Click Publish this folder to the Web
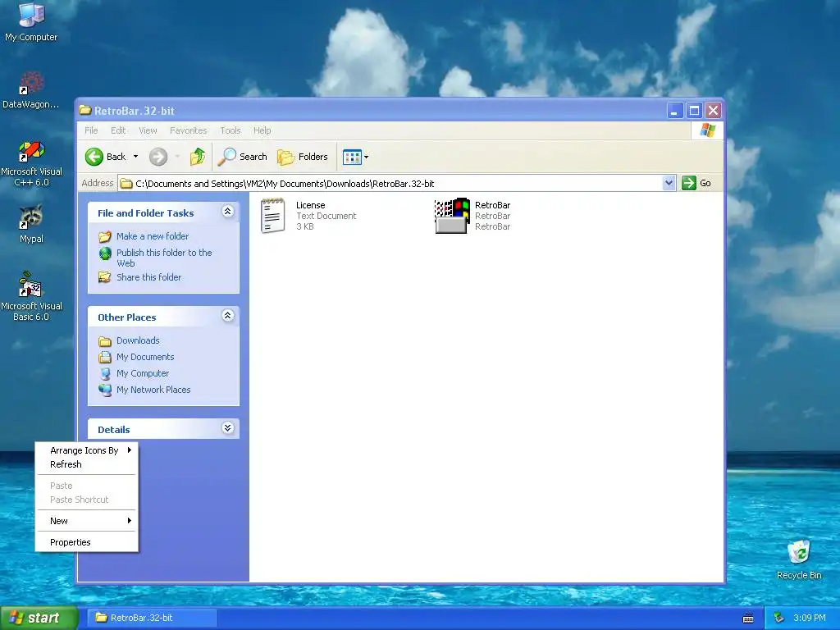Screen dimensions: 840x630 click(164, 258)
